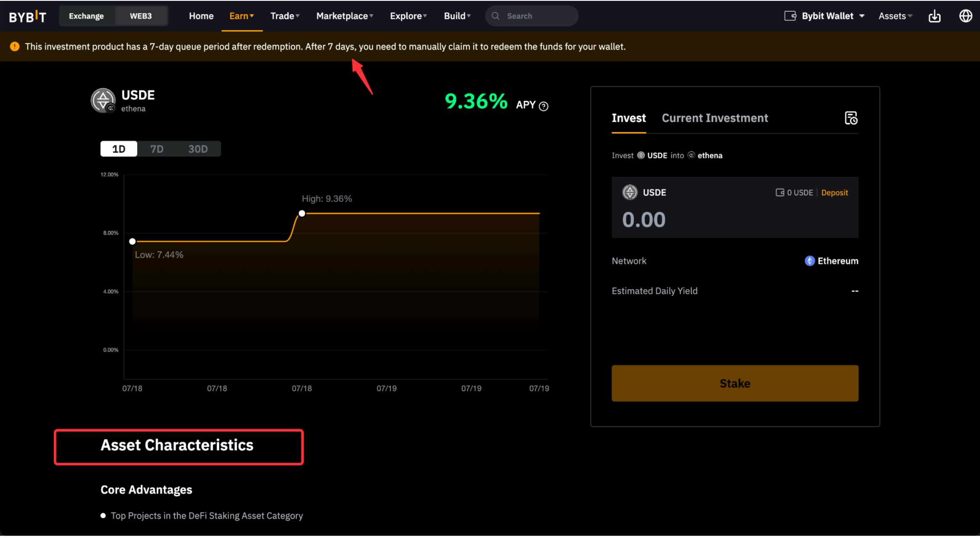Viewport: 980px width, 538px height.
Task: Open the investment history icon
Action: point(850,118)
